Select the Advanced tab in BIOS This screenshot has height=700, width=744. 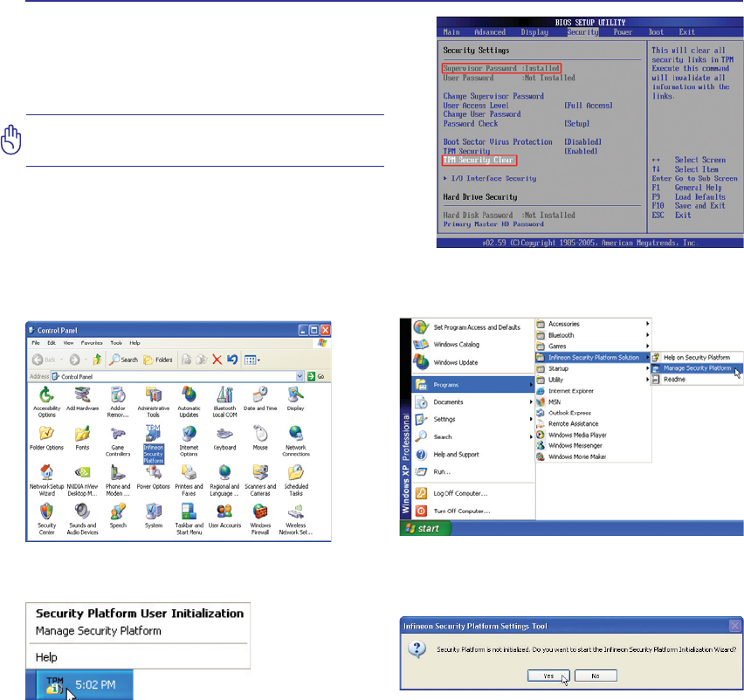coord(490,31)
